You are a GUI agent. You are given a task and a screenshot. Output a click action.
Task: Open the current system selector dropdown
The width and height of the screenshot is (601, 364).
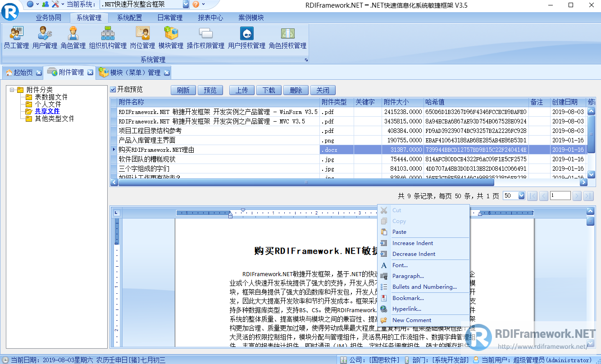coord(185,5)
